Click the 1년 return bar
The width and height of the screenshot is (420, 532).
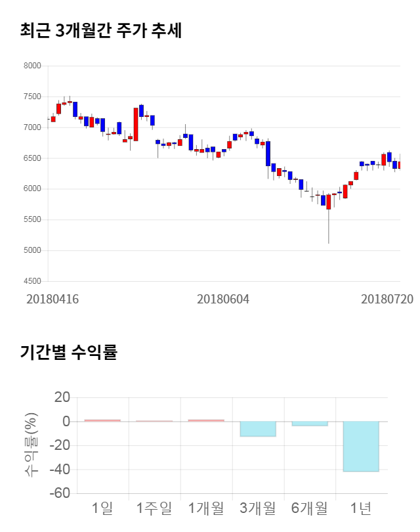coord(361,446)
